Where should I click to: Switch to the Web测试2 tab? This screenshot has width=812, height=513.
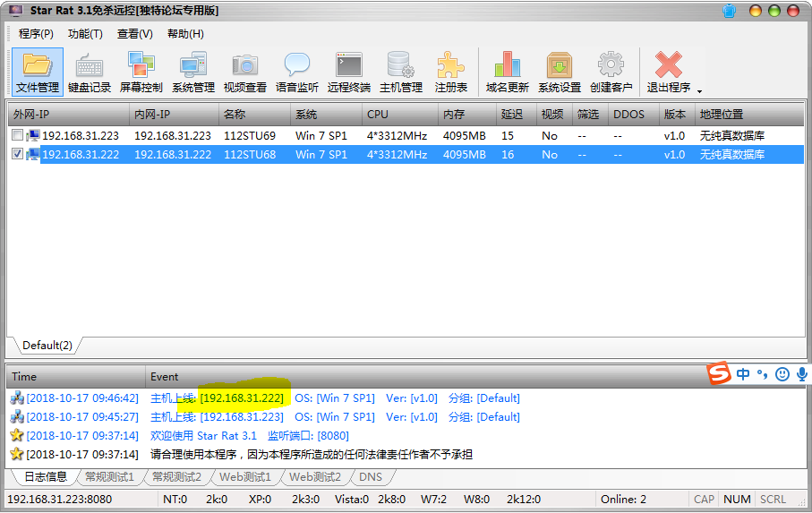315,477
